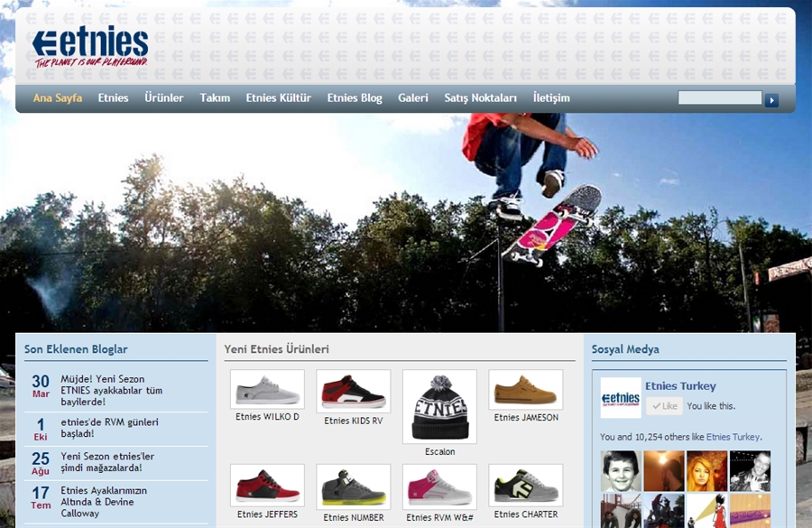
Task: Open blog post Müjde! Yeni Sezon ETNIES ayakkabılar
Action: point(111,390)
